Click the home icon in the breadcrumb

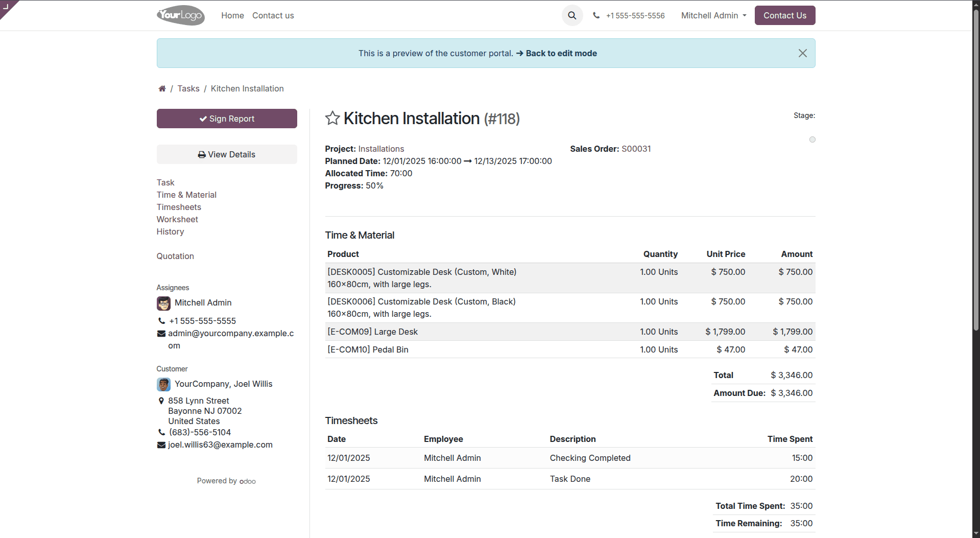pos(162,88)
